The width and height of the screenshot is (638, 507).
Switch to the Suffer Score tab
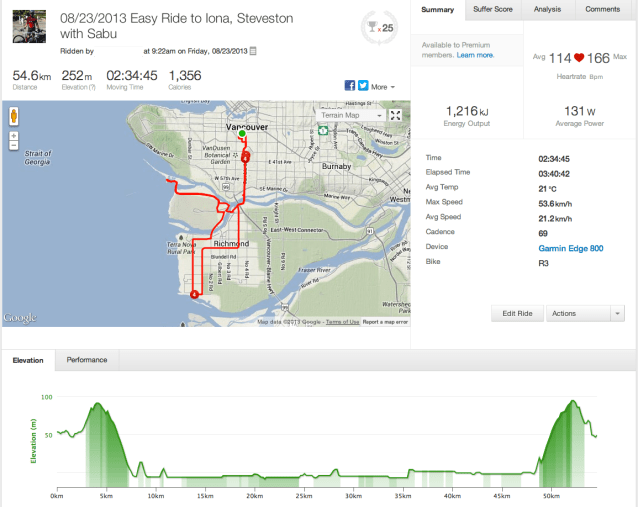[492, 9]
